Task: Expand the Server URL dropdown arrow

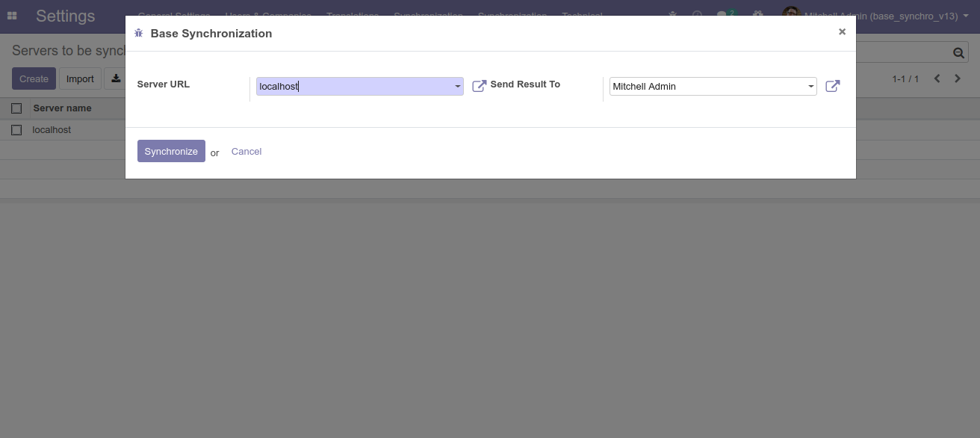Action: tap(457, 87)
